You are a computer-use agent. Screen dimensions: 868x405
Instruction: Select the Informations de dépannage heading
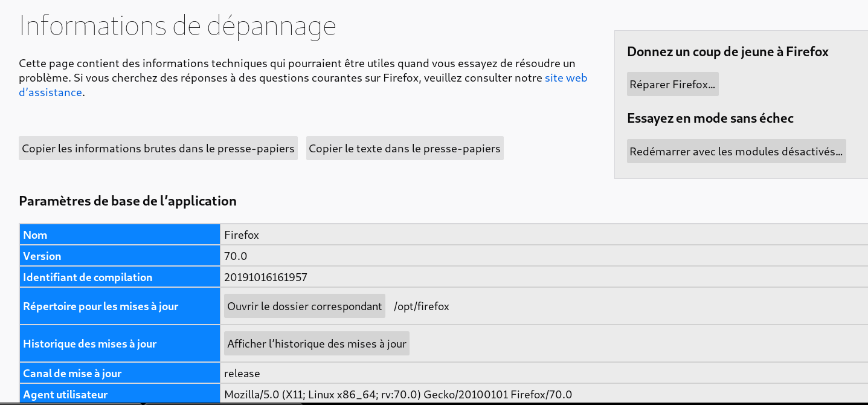click(x=178, y=25)
